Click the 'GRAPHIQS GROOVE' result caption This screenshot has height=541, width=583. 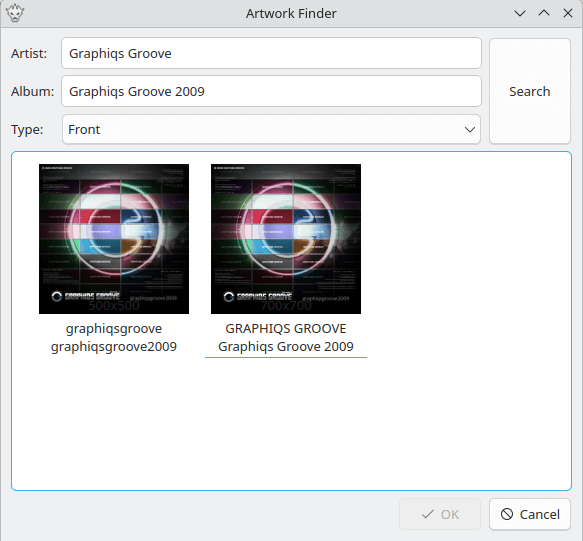pos(286,329)
